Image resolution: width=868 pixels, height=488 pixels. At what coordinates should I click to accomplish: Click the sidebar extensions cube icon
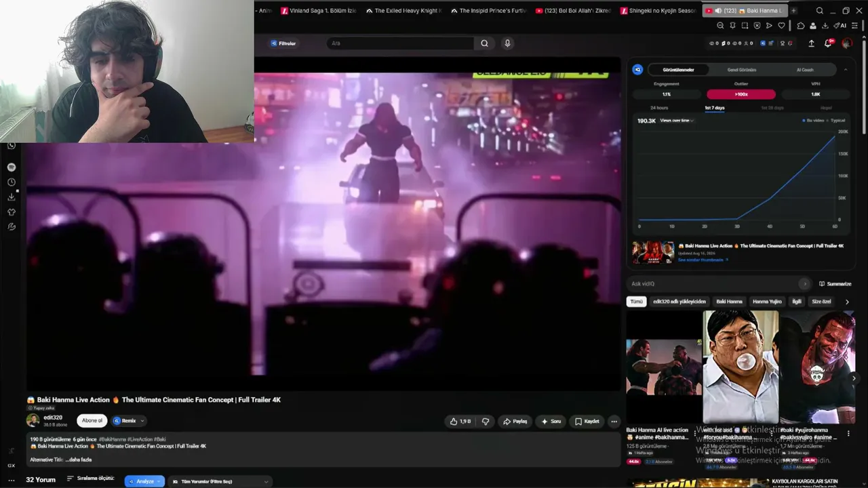[12, 212]
